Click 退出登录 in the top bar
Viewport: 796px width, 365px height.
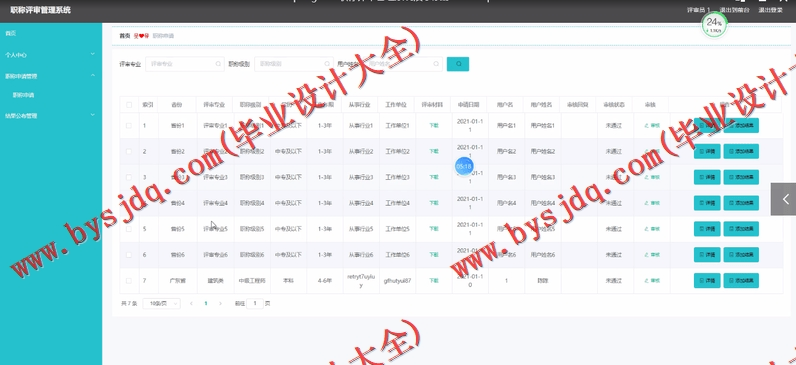point(770,10)
